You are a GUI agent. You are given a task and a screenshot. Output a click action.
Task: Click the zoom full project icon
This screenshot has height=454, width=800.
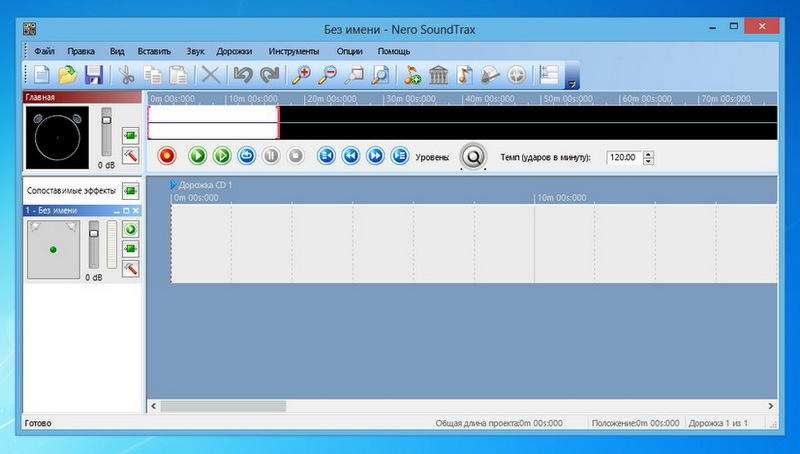(380, 75)
